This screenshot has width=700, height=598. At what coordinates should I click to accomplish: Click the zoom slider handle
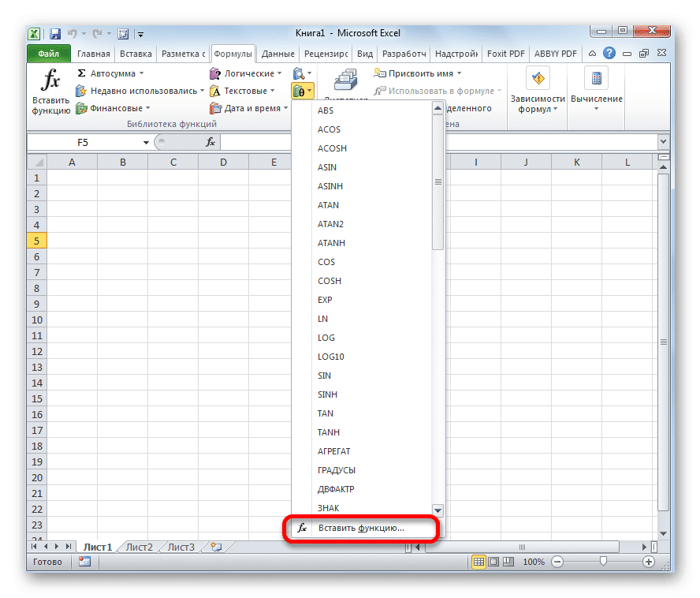pyautogui.click(x=603, y=562)
